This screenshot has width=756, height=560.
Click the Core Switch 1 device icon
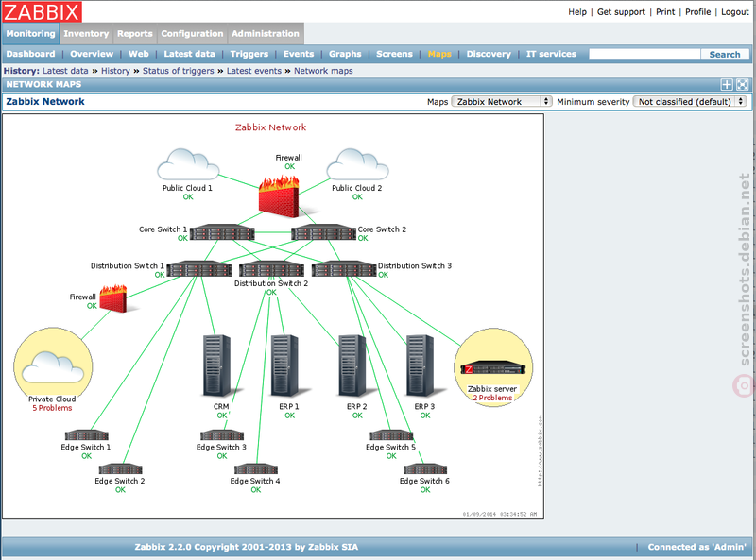(x=222, y=232)
